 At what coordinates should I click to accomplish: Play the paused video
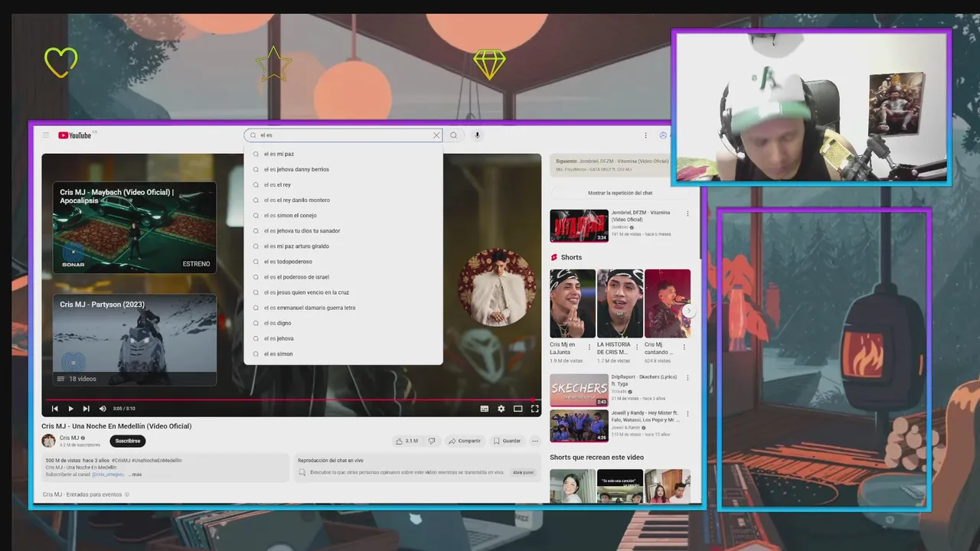click(x=70, y=409)
